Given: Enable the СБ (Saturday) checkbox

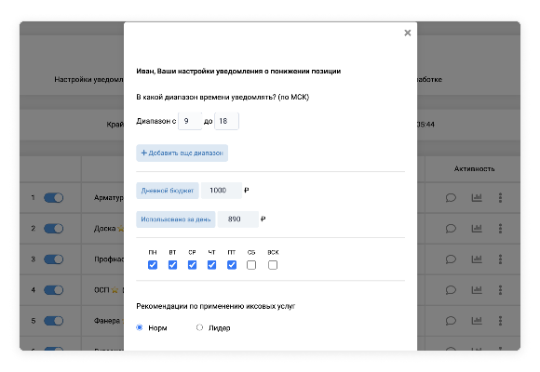Looking at the screenshot, I should [251, 265].
